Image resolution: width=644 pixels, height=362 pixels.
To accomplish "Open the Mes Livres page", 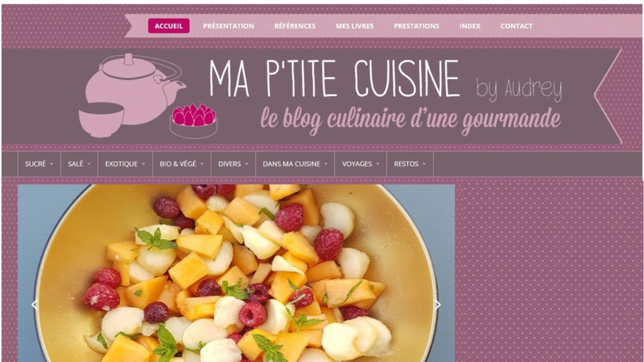I will tap(355, 26).
